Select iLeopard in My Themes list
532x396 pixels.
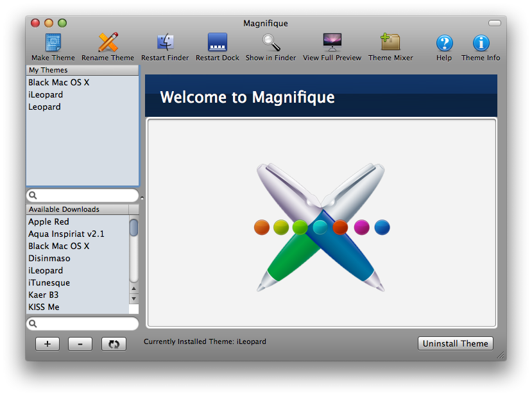pos(82,95)
